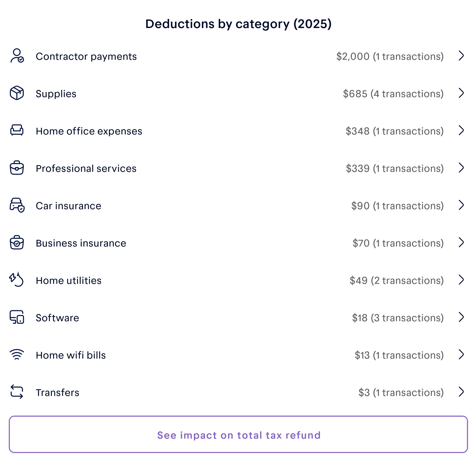Expand the Supplies row chevron
The image size is (476, 457).
461,93
